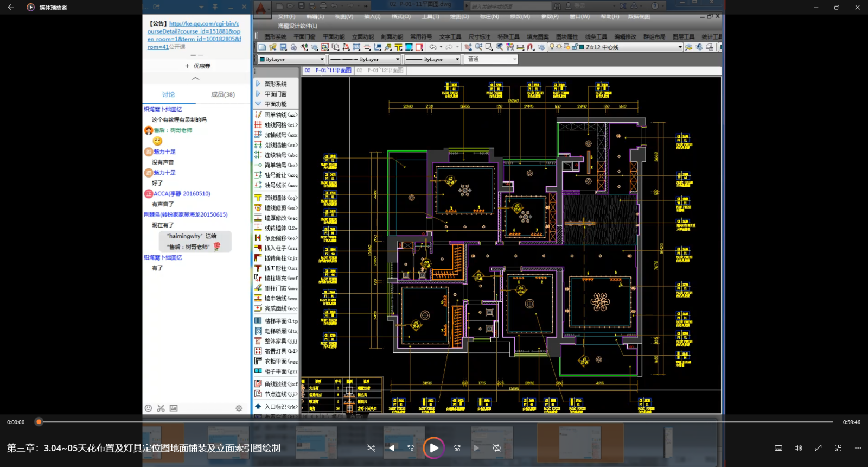Play the video with the play button

(x=433, y=448)
